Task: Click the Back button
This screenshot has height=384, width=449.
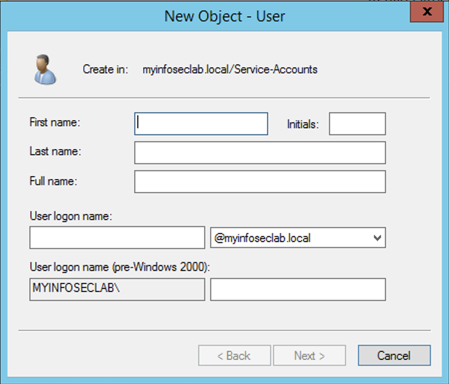Action: click(234, 356)
